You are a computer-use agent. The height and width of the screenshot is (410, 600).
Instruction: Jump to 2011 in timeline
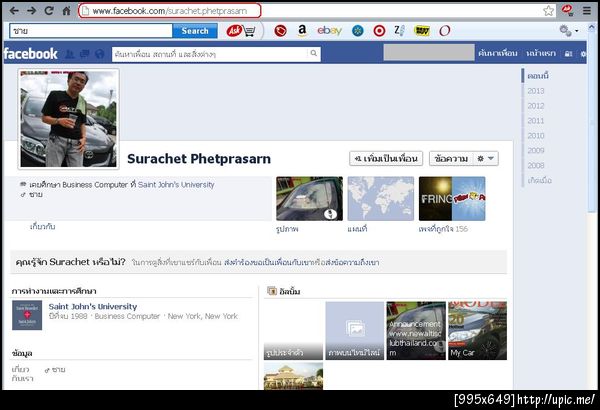click(x=536, y=121)
